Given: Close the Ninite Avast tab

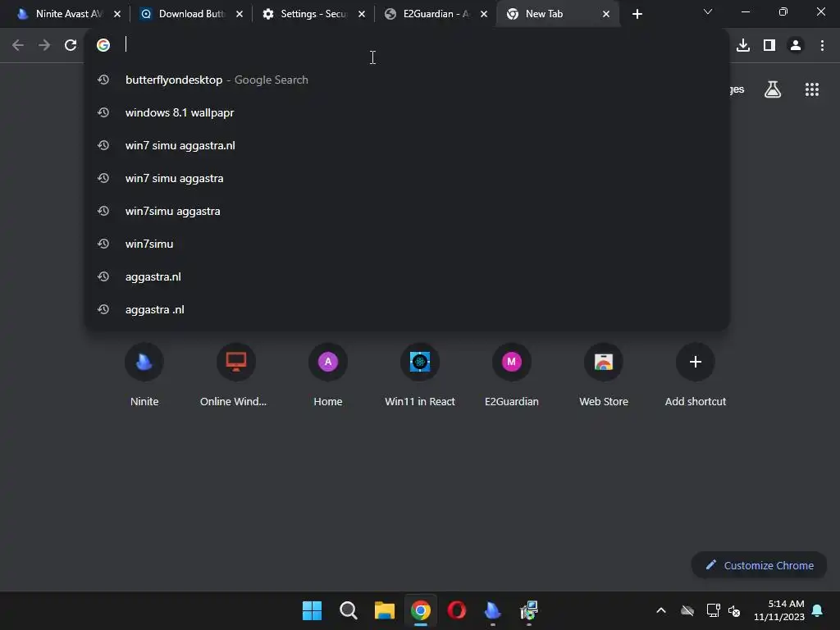Looking at the screenshot, I should (x=117, y=14).
